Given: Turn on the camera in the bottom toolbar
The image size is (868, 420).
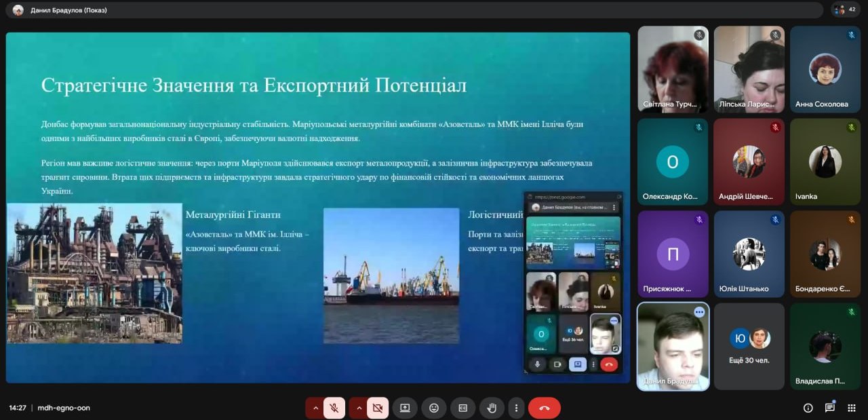Looking at the screenshot, I should [x=378, y=408].
